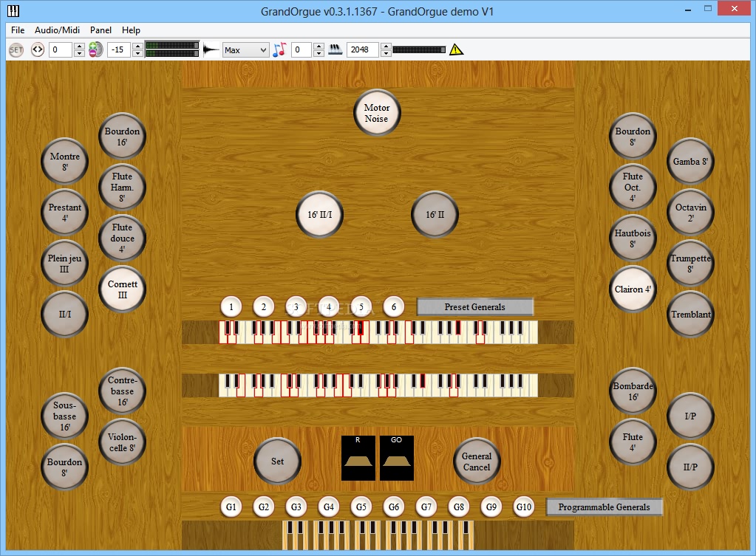The height and width of the screenshot is (556, 756).
Task: Toggle the Sous-basse 16' pedal stop
Action: (64, 416)
